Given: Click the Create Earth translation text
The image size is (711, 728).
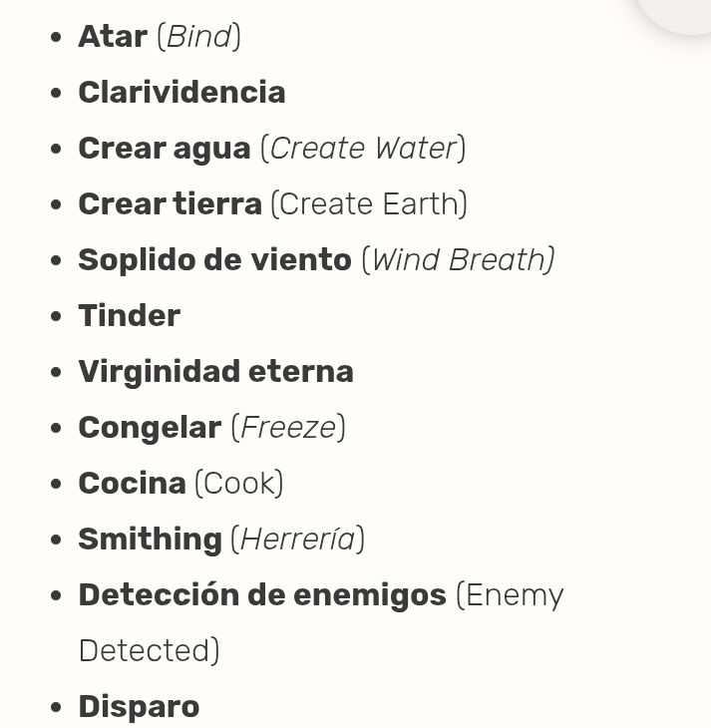Looking at the screenshot, I should (369, 204).
